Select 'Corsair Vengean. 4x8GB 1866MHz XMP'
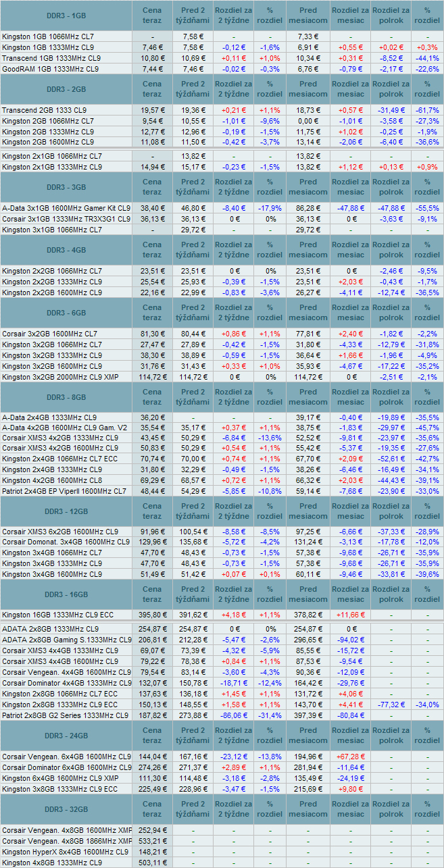The width and height of the screenshot is (444, 868). click(x=66, y=841)
